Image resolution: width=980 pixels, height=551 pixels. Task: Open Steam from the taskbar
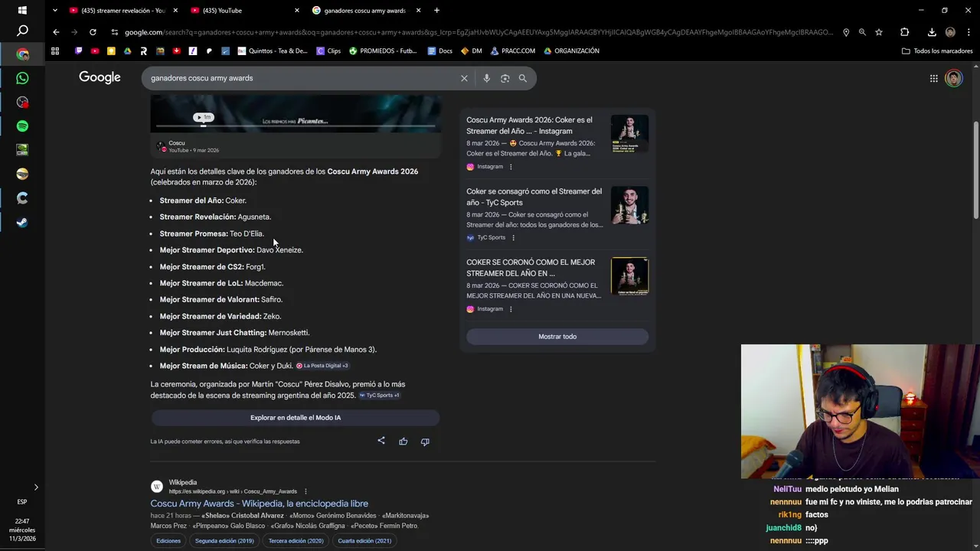[x=22, y=222]
